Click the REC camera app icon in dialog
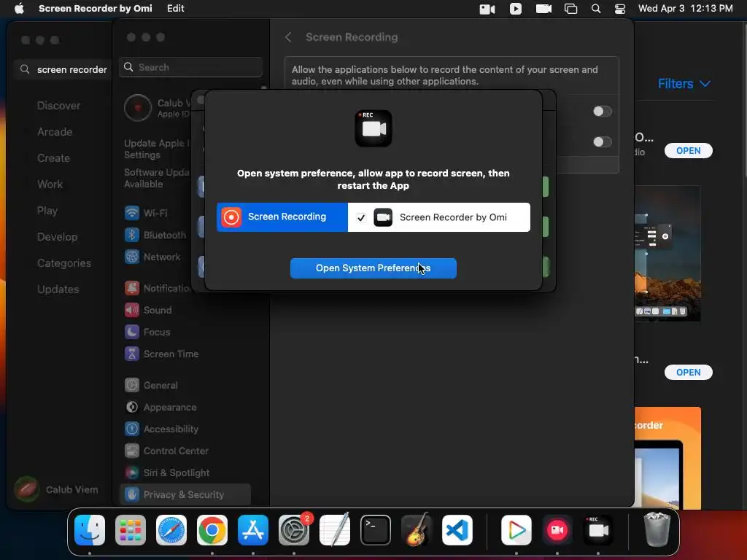The image size is (747, 560). click(x=373, y=128)
